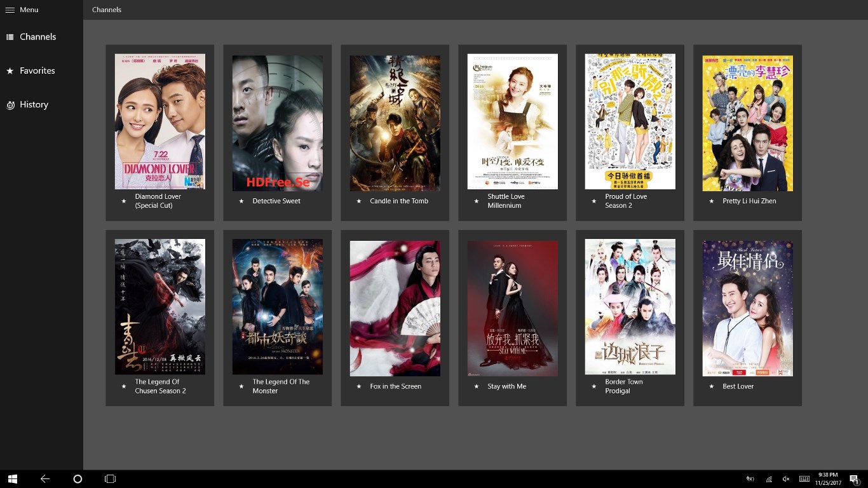Click the "Shuttle Love Millennium" title text

[x=506, y=201]
